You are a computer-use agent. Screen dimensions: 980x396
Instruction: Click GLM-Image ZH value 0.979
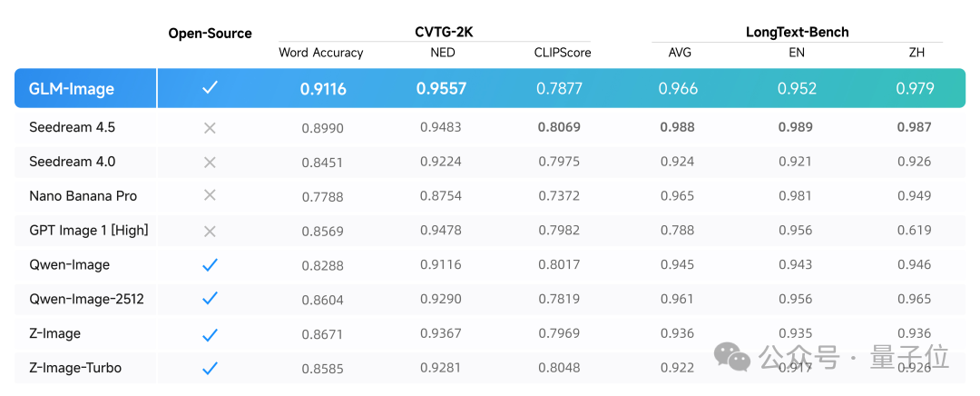pyautogui.click(x=915, y=89)
